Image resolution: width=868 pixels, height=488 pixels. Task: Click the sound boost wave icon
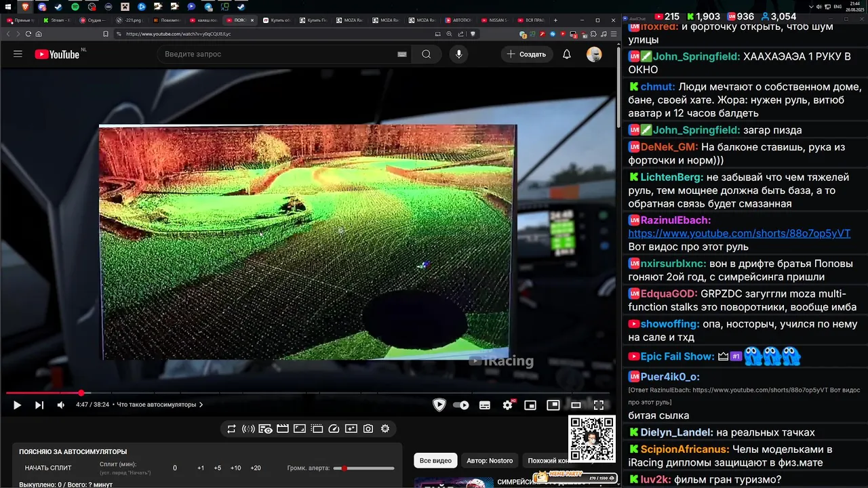point(248,428)
